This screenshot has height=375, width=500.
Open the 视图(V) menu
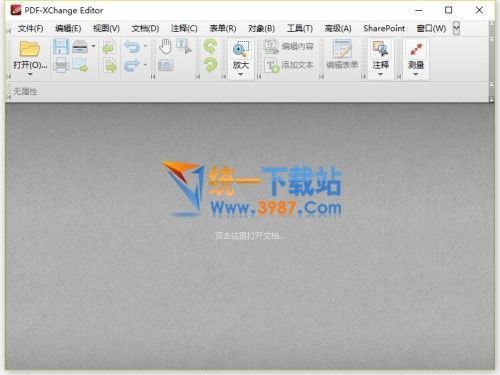(x=106, y=29)
